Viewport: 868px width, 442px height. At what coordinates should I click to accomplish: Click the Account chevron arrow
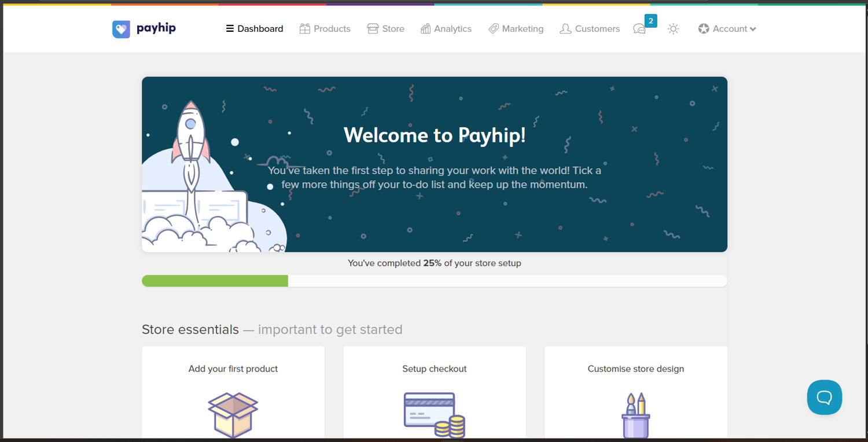click(753, 29)
